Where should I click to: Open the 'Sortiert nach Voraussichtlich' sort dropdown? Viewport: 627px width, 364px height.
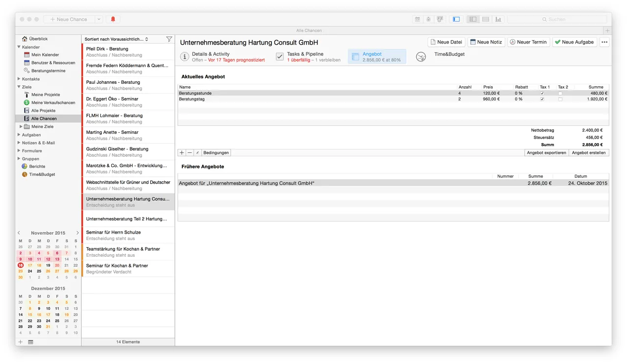coord(117,39)
